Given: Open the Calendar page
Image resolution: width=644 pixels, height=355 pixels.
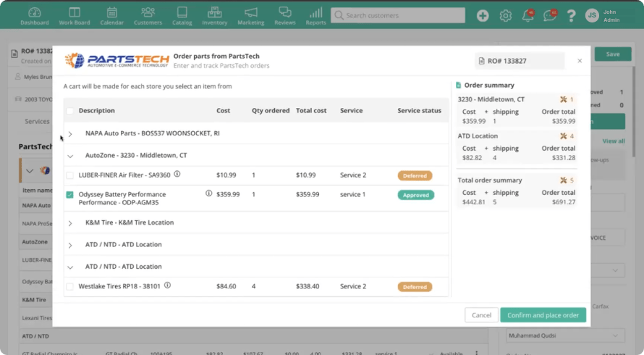Looking at the screenshot, I should point(111,16).
